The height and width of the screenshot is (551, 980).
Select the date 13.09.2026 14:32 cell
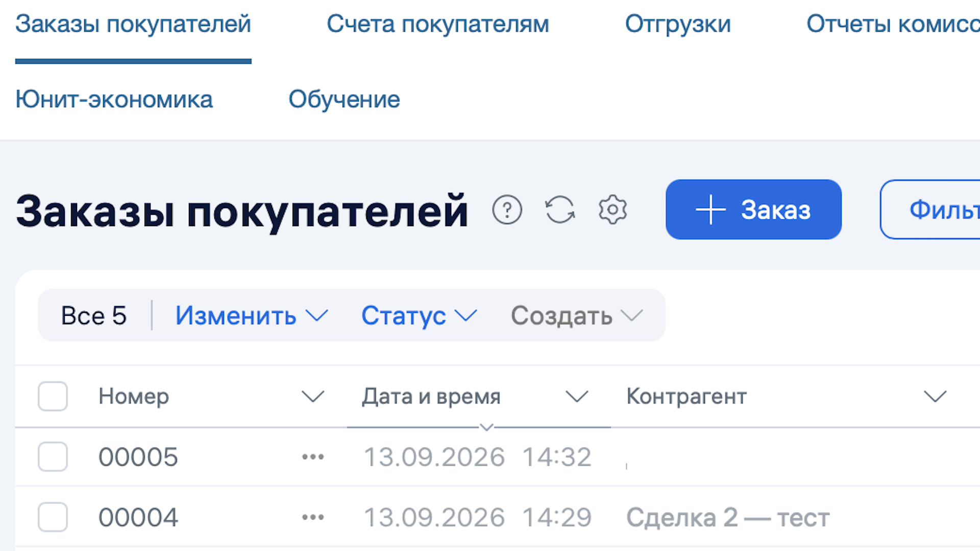[478, 457]
